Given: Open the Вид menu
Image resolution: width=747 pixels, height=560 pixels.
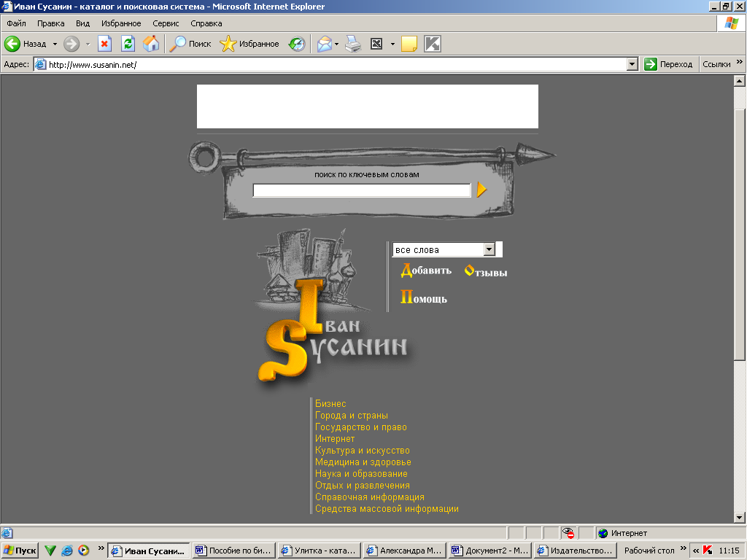Looking at the screenshot, I should 82,23.
